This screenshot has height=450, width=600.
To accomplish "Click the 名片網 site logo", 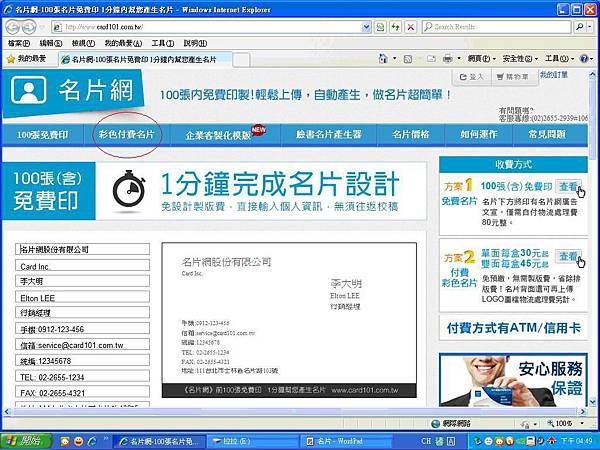I will point(73,91).
